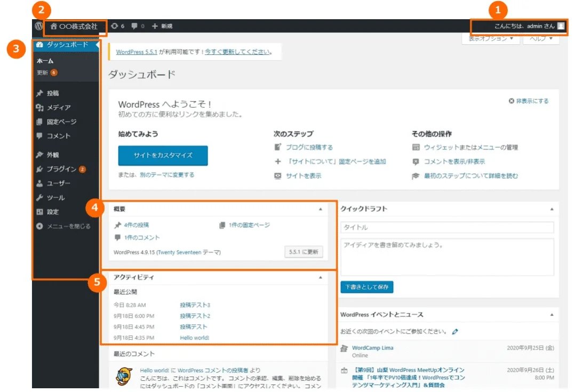
Task: Open the 投稿テスト2 post link
Action: point(195,316)
